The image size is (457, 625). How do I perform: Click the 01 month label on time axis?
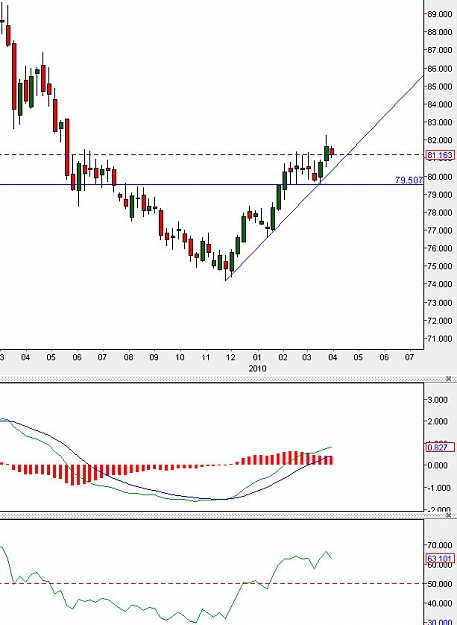257,357
